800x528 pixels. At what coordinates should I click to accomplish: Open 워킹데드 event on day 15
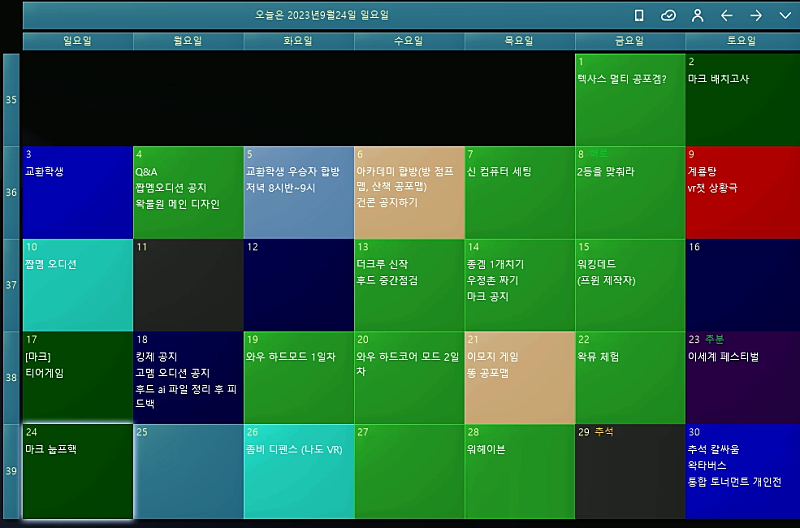click(596, 264)
